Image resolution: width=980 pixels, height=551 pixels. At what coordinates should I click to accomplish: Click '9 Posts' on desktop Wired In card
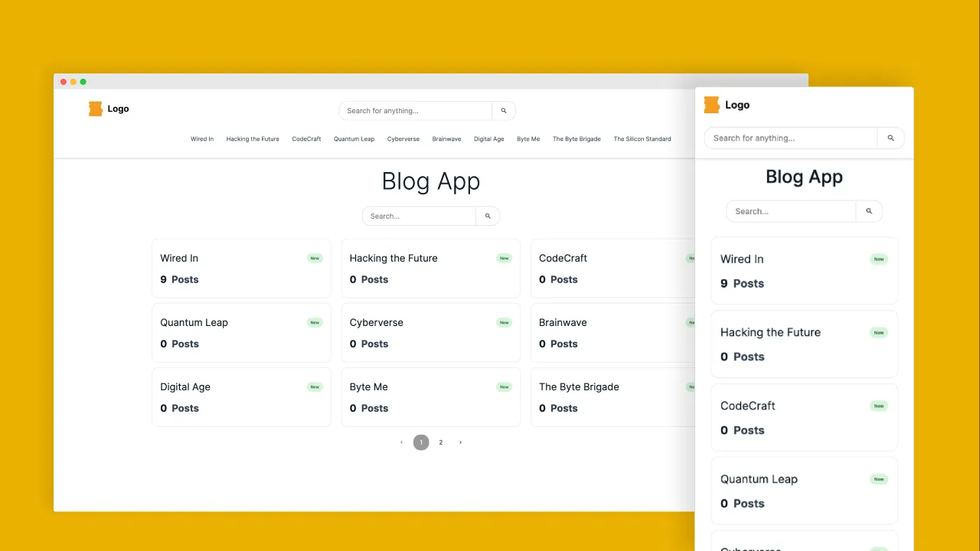pos(179,280)
